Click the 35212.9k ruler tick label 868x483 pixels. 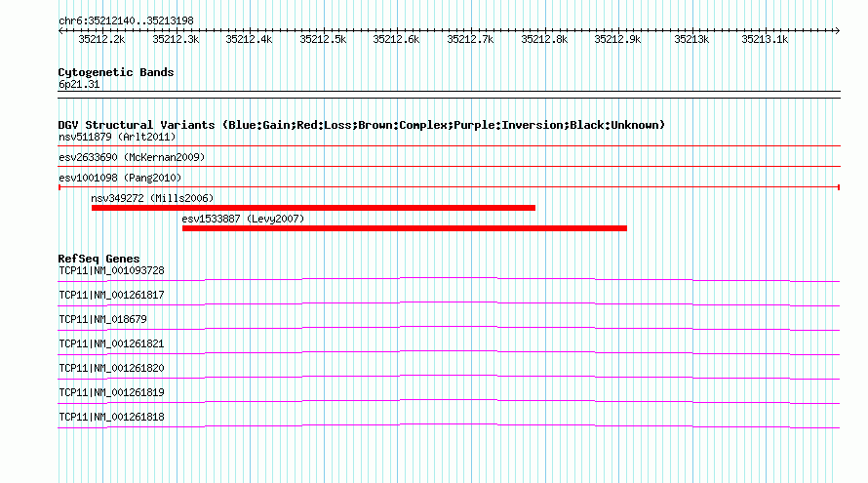(x=617, y=39)
